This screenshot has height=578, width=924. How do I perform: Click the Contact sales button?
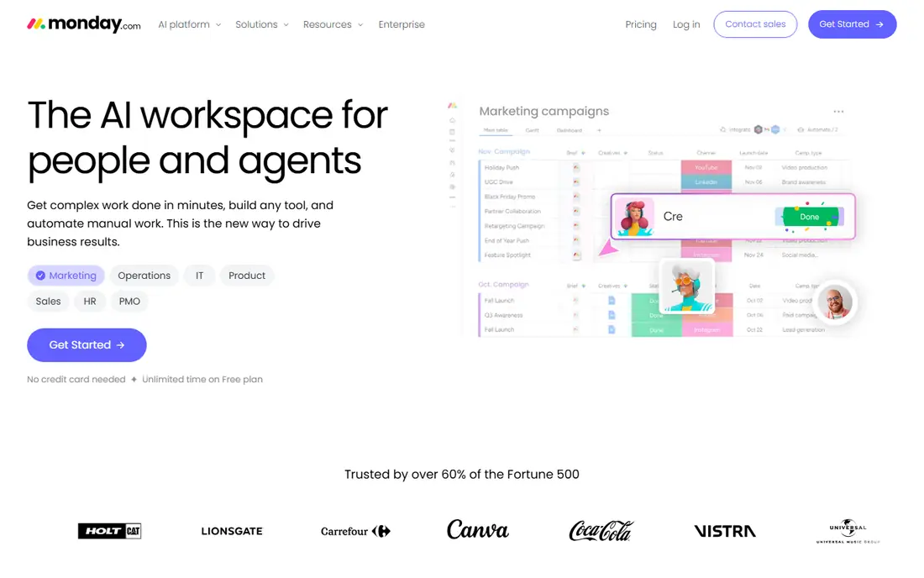pos(755,24)
